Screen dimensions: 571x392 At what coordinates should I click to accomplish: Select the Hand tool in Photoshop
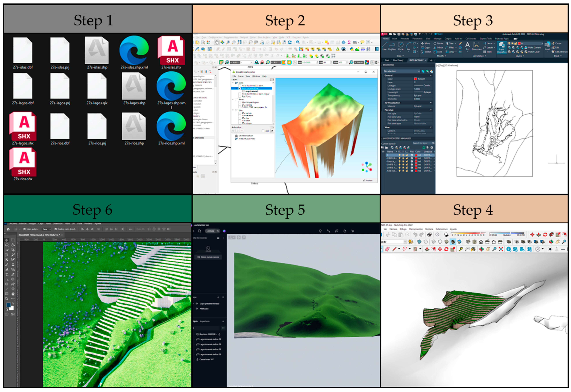13,294
